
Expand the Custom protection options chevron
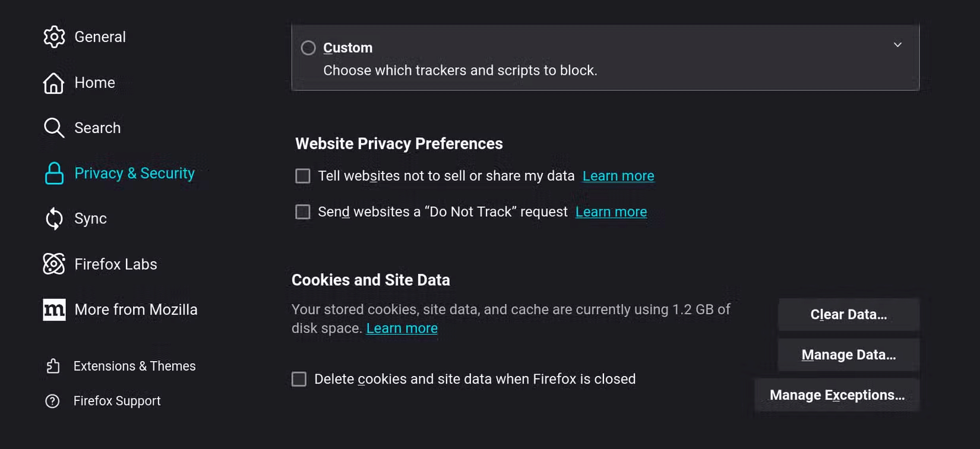point(897,45)
